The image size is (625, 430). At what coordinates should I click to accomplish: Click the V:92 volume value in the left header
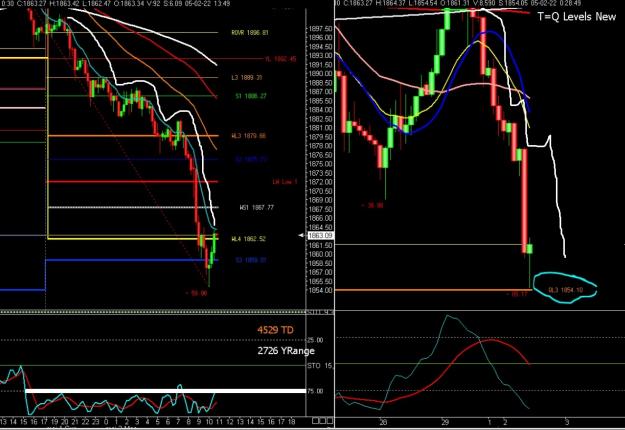tap(153, 3)
